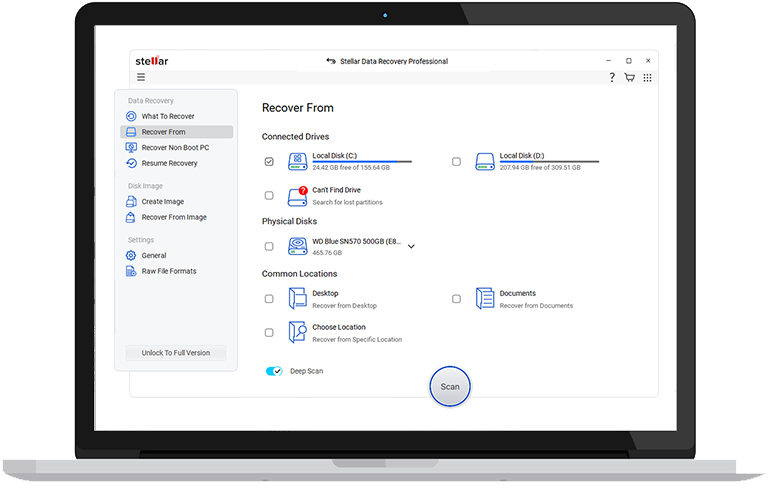Check the Documents location checkbox
Image resolution: width=772 pixels, height=488 pixels.
tap(456, 299)
